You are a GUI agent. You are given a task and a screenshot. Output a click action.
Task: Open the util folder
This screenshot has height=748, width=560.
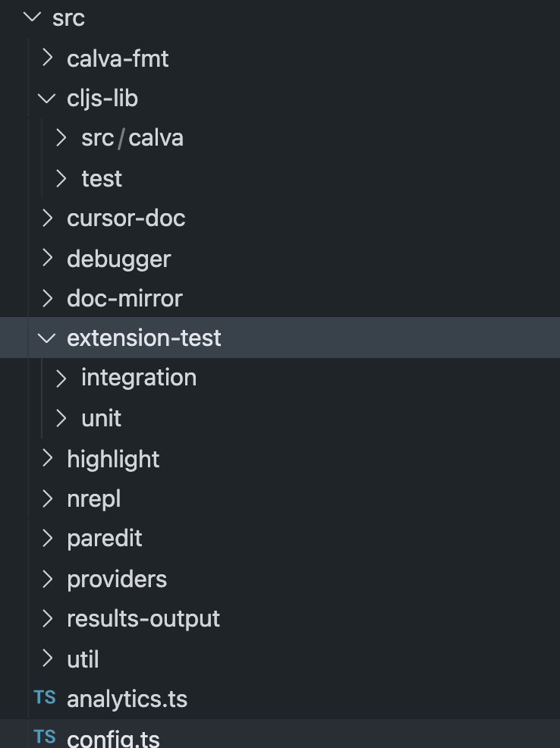tap(82, 659)
